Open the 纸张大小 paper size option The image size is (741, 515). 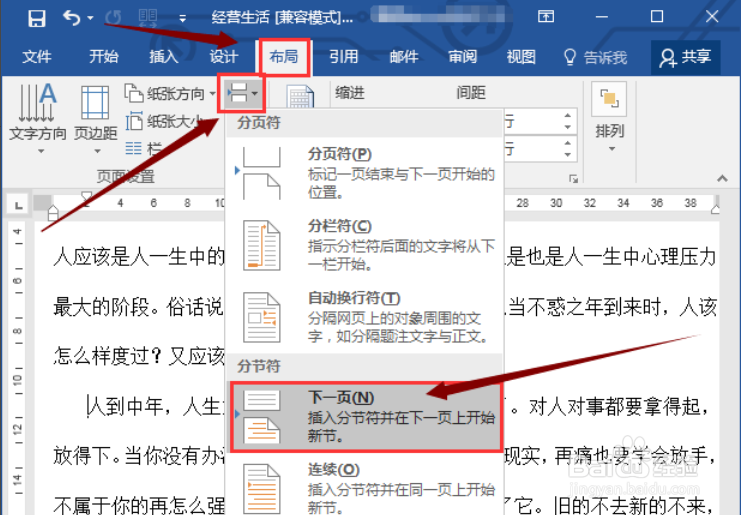[x=165, y=121]
